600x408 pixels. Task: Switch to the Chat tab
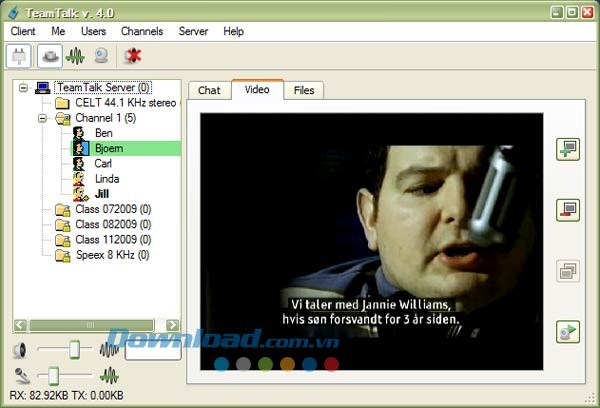209,90
